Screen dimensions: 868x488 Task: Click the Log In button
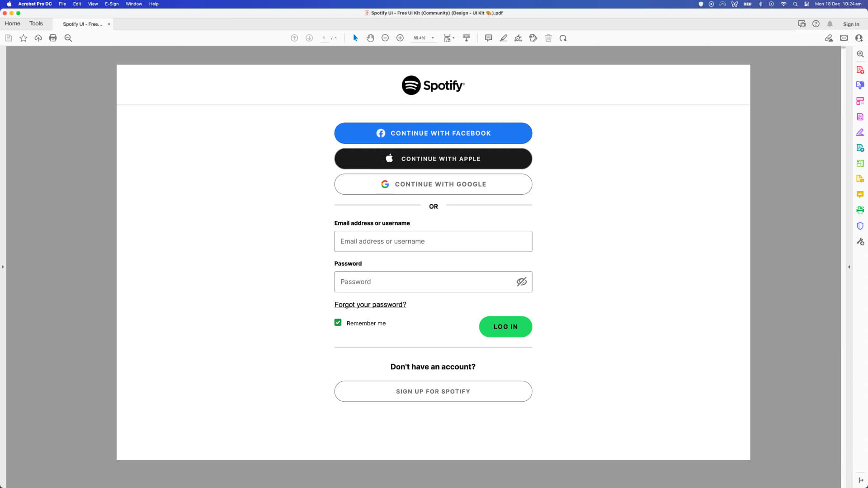(505, 327)
